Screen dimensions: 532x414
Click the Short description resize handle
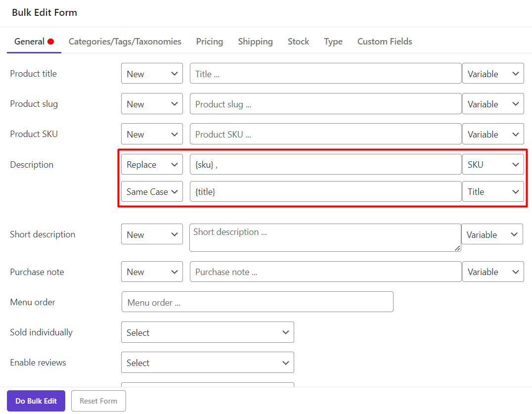coord(458,248)
